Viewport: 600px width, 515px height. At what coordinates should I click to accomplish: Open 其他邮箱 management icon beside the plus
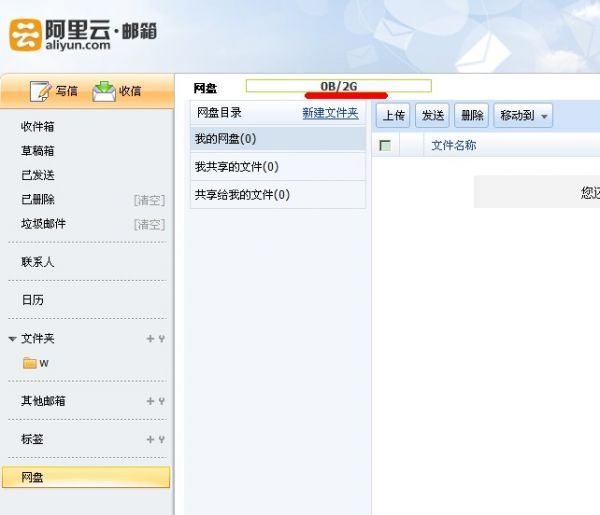pos(161,401)
